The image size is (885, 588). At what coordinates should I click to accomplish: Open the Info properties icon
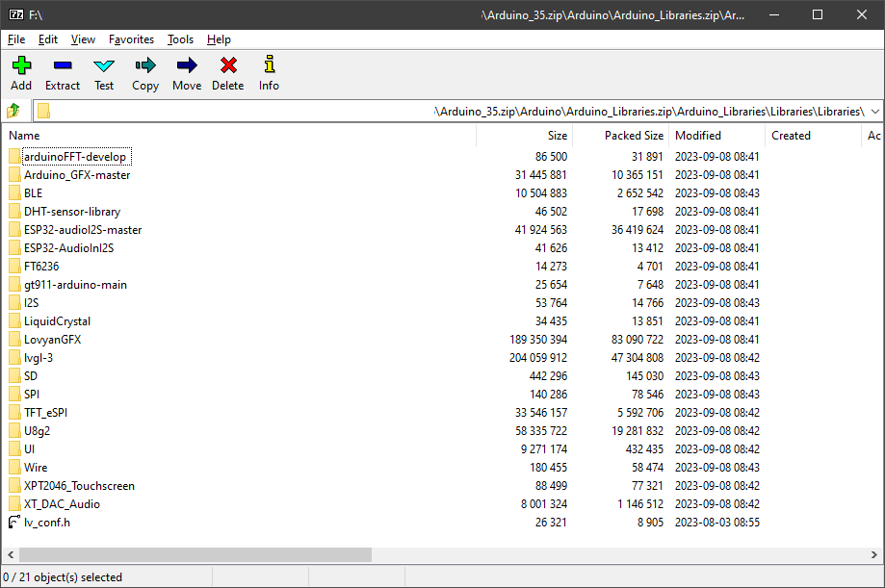[x=270, y=64]
